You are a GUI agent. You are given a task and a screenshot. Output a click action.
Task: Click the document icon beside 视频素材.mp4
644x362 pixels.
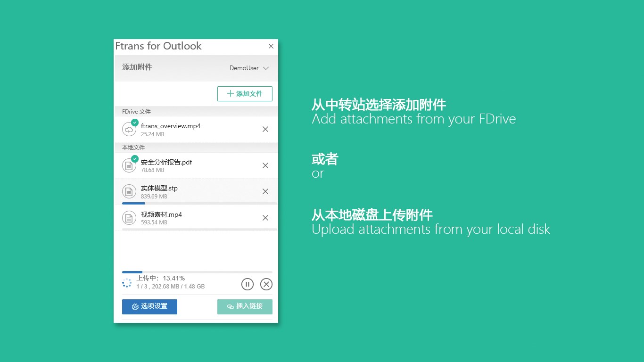coord(129,218)
